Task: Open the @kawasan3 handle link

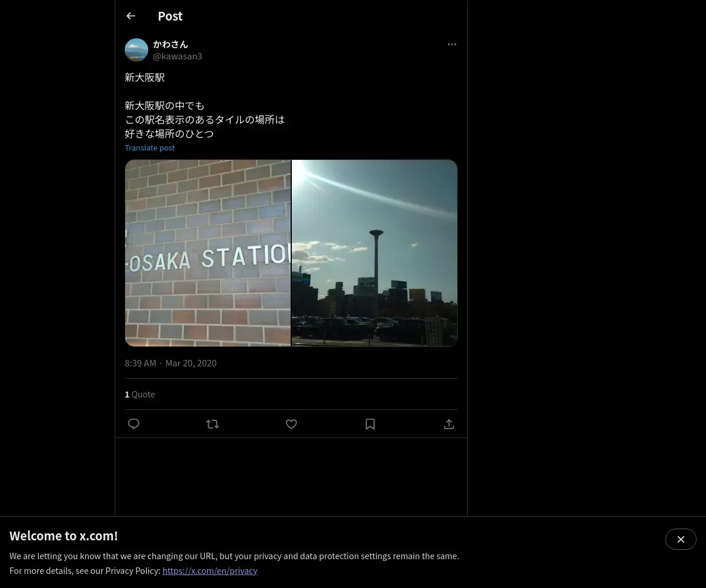Action: (178, 56)
